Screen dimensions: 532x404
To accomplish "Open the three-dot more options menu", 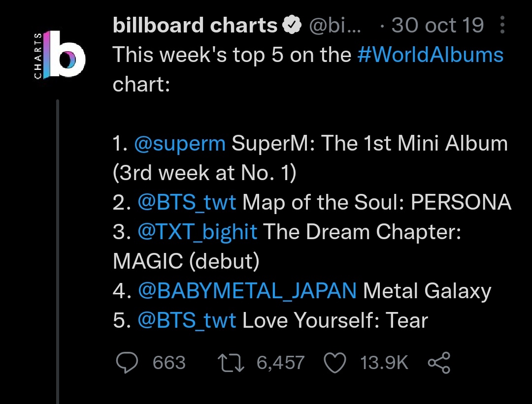I will coord(502,25).
